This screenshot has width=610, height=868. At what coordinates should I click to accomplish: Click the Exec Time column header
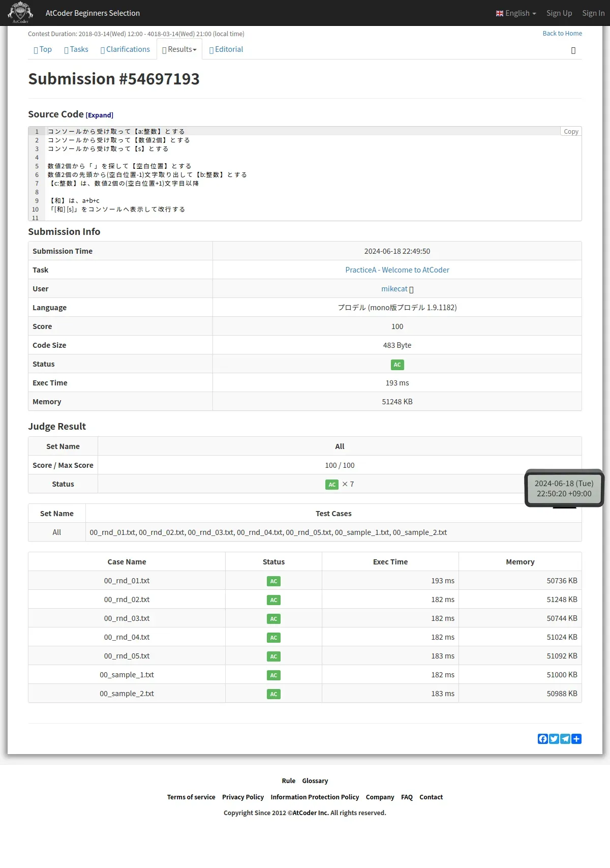pyautogui.click(x=390, y=562)
